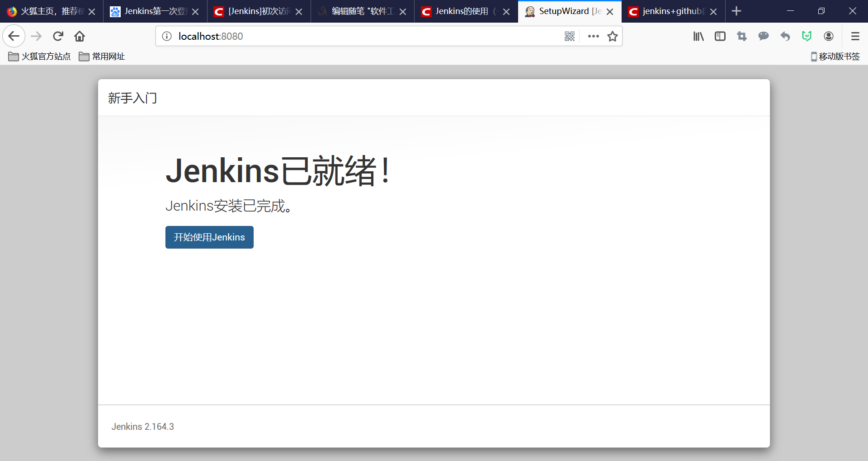Screen dimensions: 868x461
Task: Close the 编辑随笔 tab
Action: click(403, 12)
